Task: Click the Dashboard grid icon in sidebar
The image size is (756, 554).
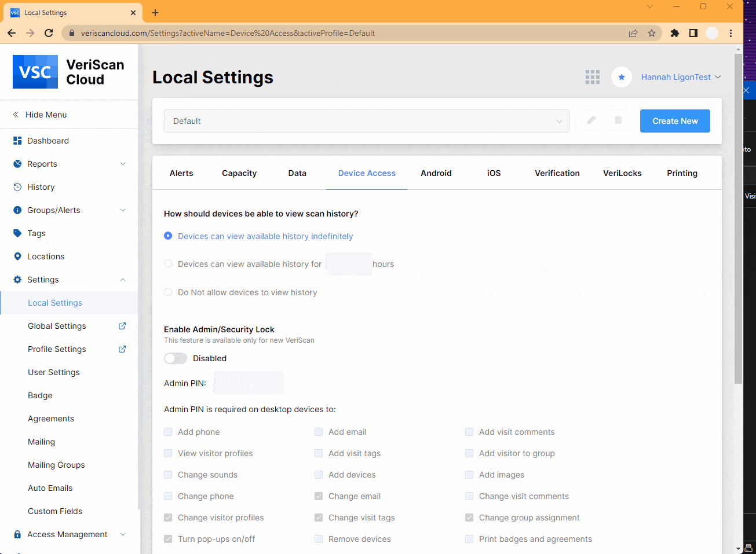Action: coord(17,141)
